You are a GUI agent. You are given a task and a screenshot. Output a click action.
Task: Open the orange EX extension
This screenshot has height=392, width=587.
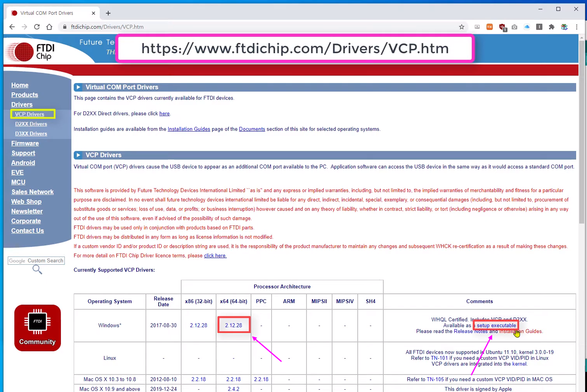pos(490,27)
